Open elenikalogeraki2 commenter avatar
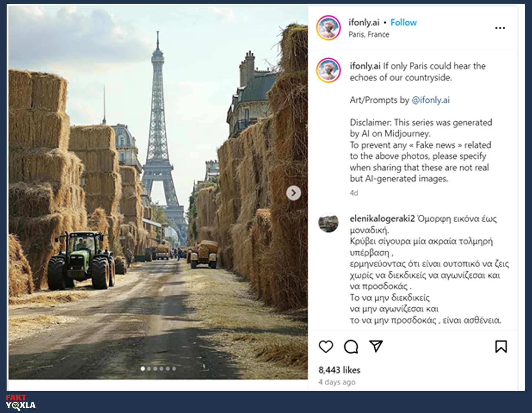The height and width of the screenshot is (413, 532). pos(329,223)
